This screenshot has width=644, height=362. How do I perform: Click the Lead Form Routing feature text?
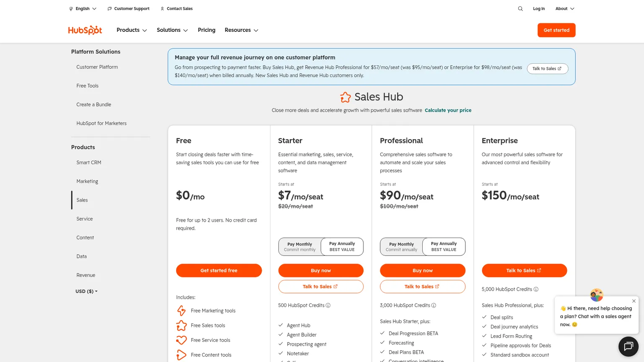(511, 336)
